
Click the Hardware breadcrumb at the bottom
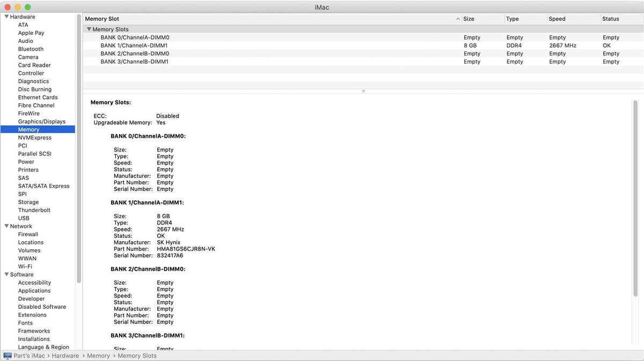(x=65, y=355)
